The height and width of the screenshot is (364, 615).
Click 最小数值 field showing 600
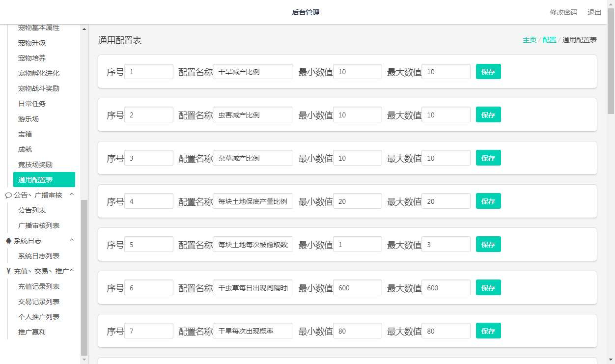pos(358,288)
